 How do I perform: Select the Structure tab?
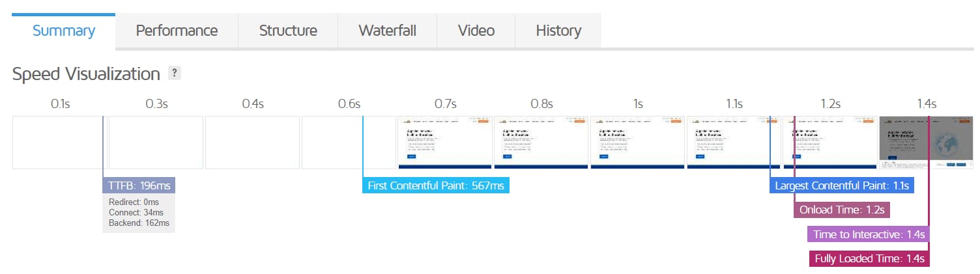click(x=288, y=31)
